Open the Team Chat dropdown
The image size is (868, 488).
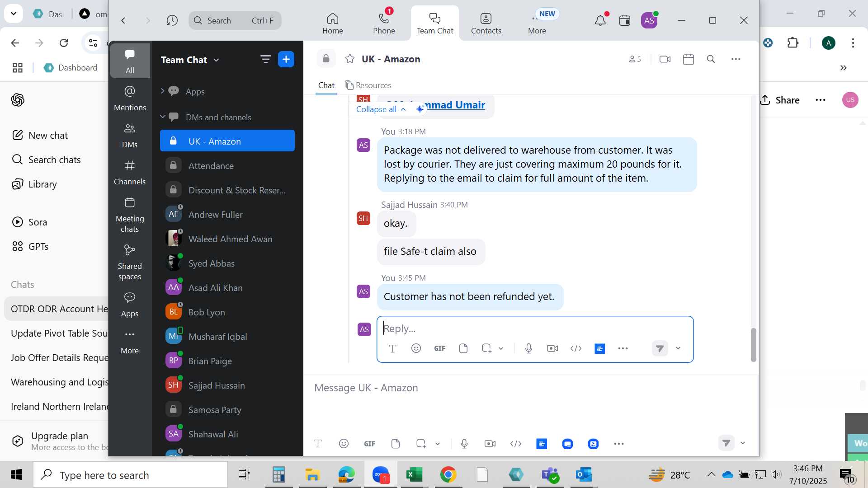pyautogui.click(x=190, y=60)
